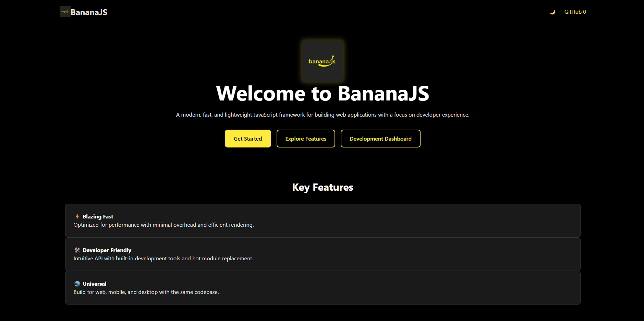Screen dimensions: 644x321
Task: Open the Development Dashboard
Action: (380, 139)
